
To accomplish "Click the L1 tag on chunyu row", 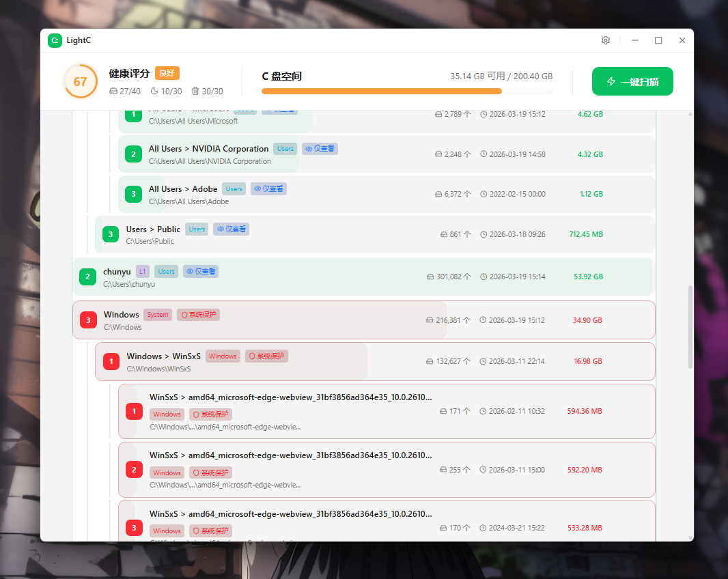I will (143, 271).
